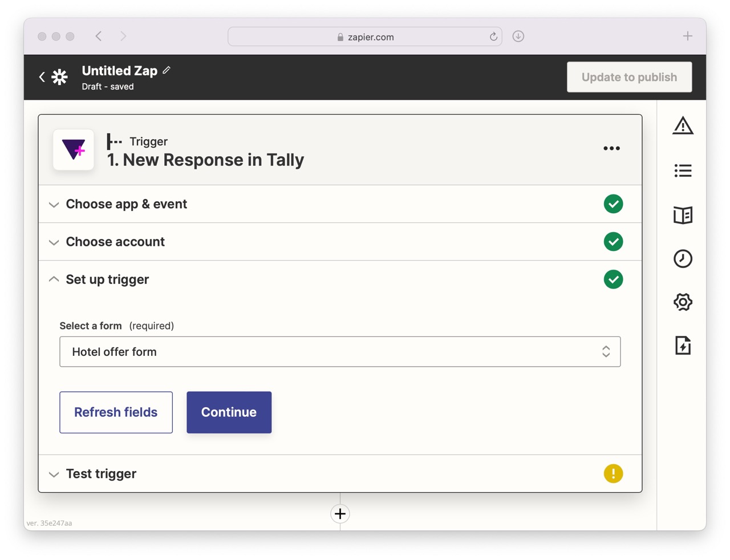Click the Update to publish button

pyautogui.click(x=629, y=77)
